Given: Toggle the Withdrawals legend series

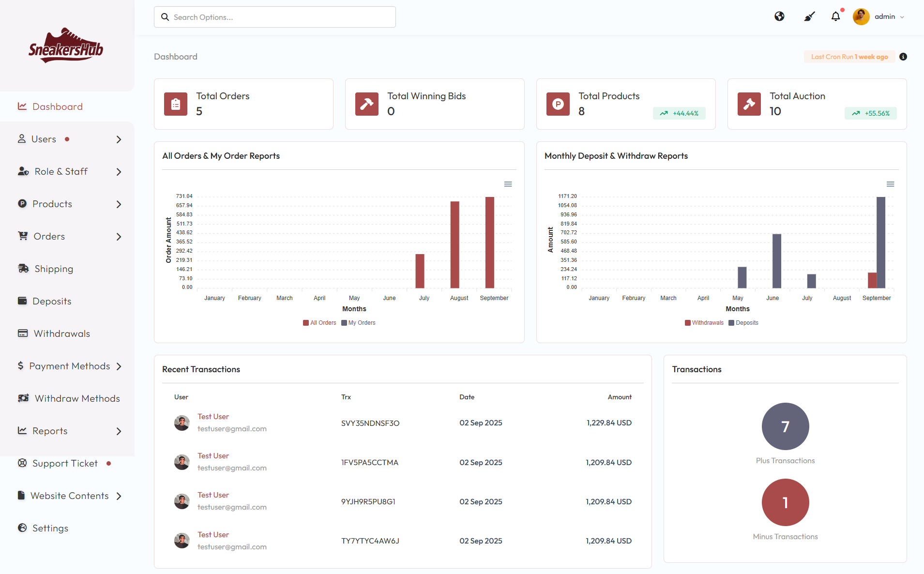Looking at the screenshot, I should (x=707, y=323).
